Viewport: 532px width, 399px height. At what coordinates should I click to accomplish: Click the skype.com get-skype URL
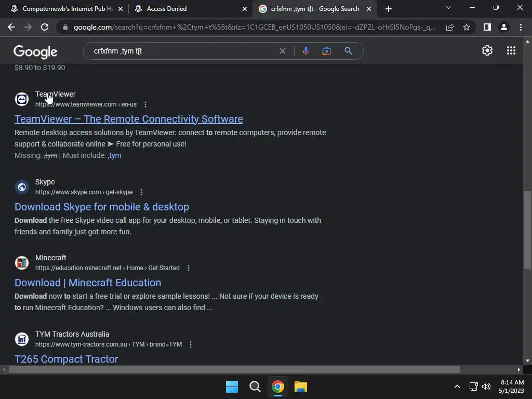pos(84,192)
